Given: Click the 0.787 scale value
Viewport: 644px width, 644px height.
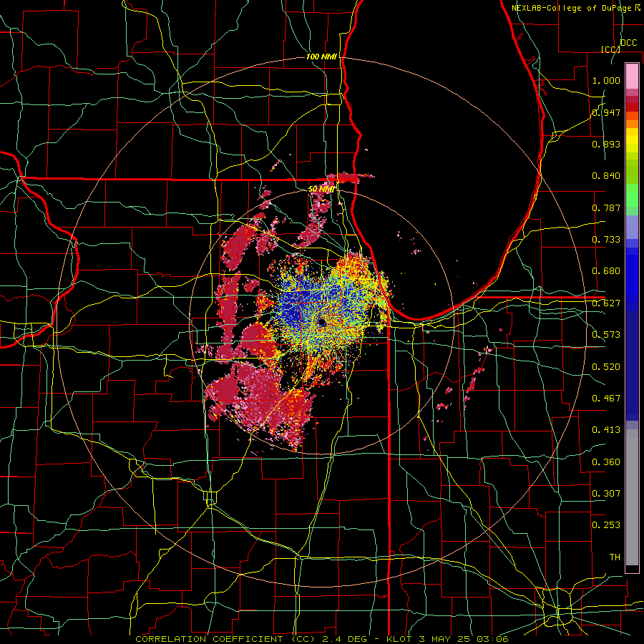Looking at the screenshot, I should coord(606,208).
